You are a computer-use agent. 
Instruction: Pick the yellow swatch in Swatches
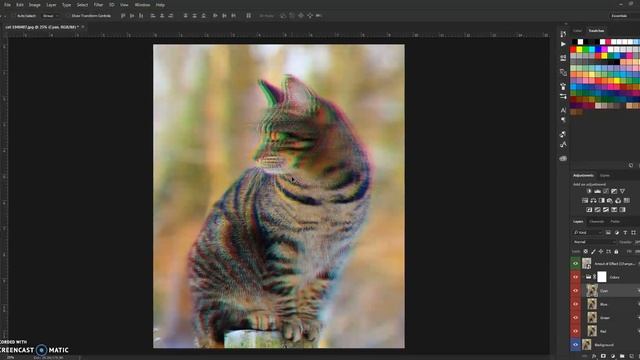click(579, 49)
